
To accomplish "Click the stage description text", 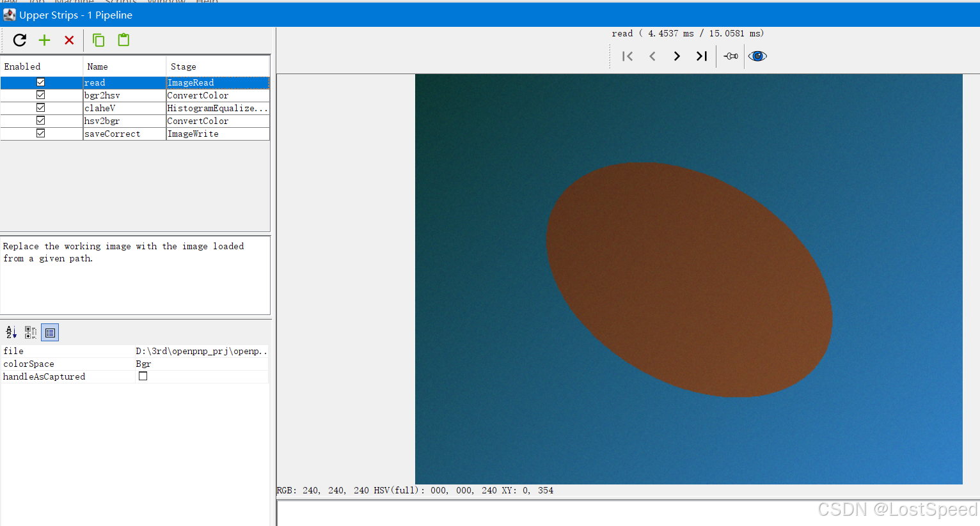I will 123,252.
